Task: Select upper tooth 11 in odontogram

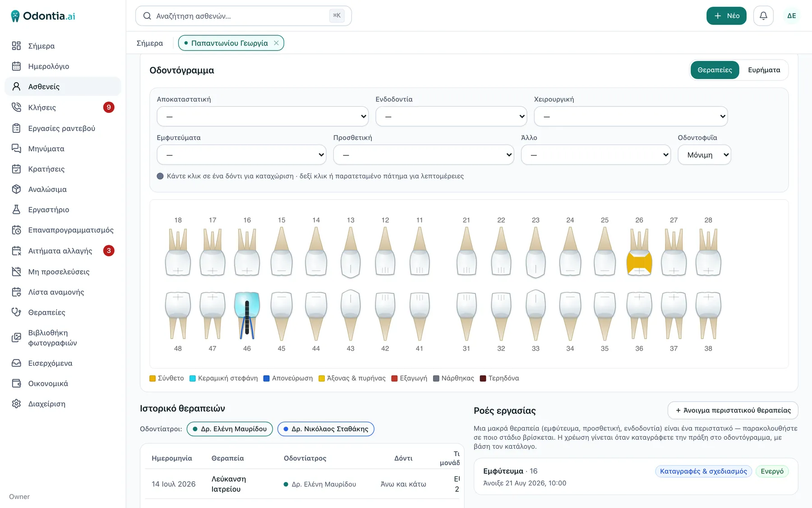Action: (420, 252)
